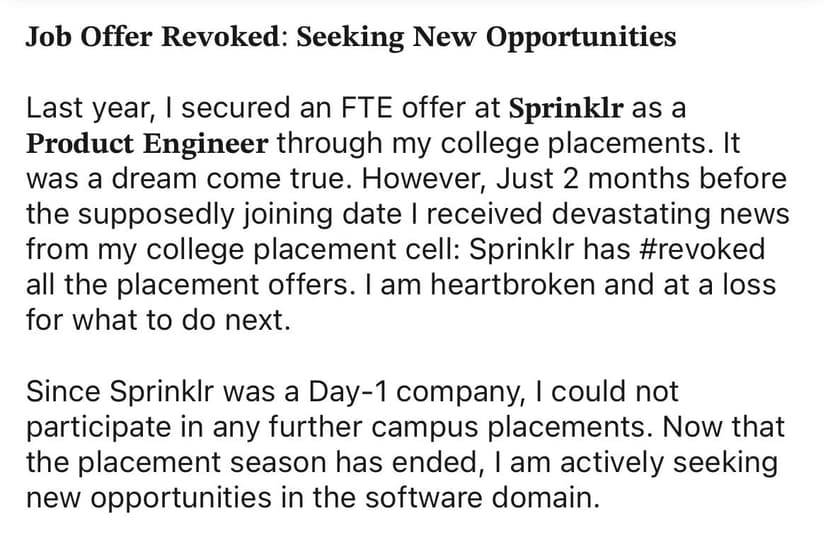Click the words 'Last year'
The image size is (828, 545).
tap(84, 108)
